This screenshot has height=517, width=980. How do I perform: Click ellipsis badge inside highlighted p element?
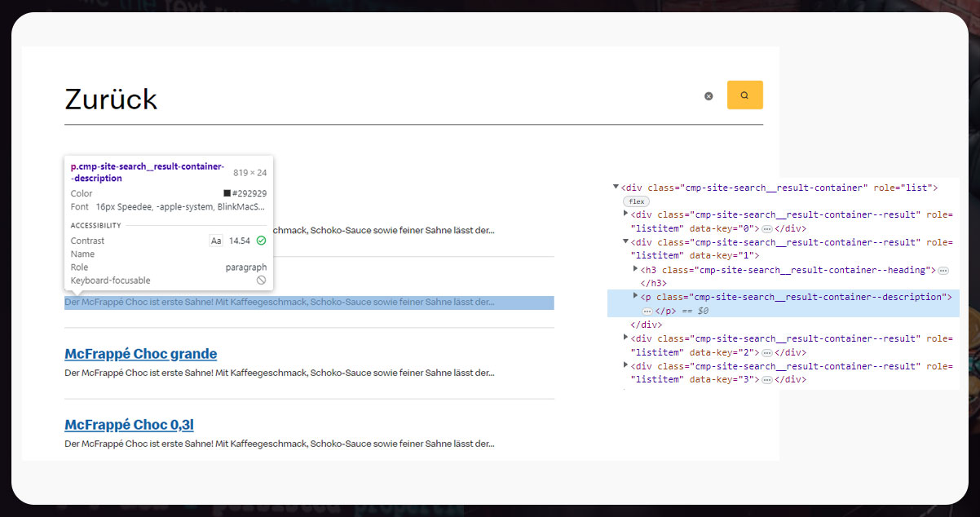pyautogui.click(x=647, y=312)
